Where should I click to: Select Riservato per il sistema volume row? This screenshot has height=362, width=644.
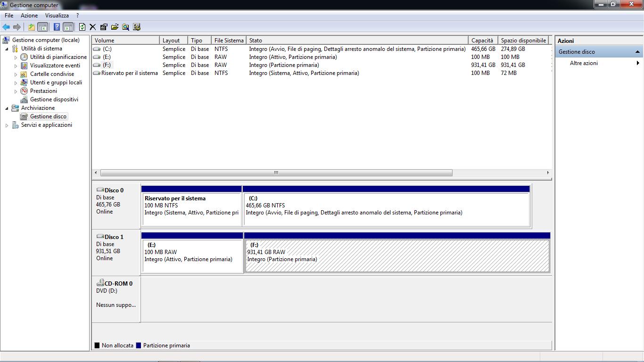[321, 73]
